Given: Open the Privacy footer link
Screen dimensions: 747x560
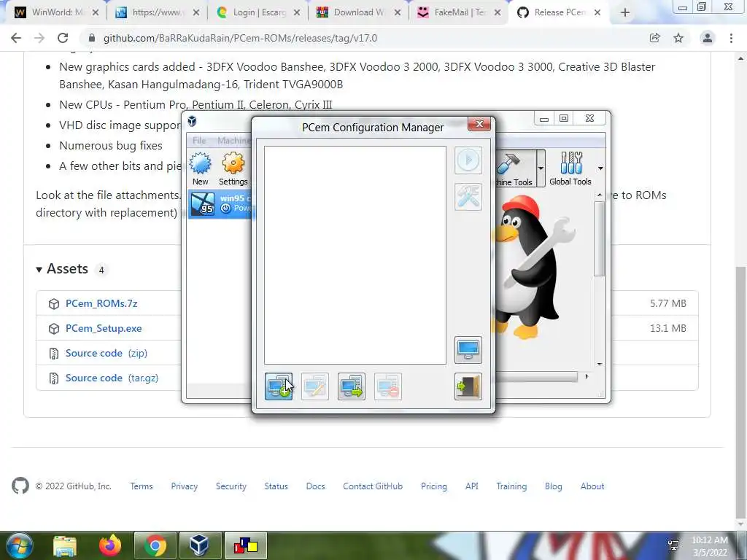Looking at the screenshot, I should point(185,486).
